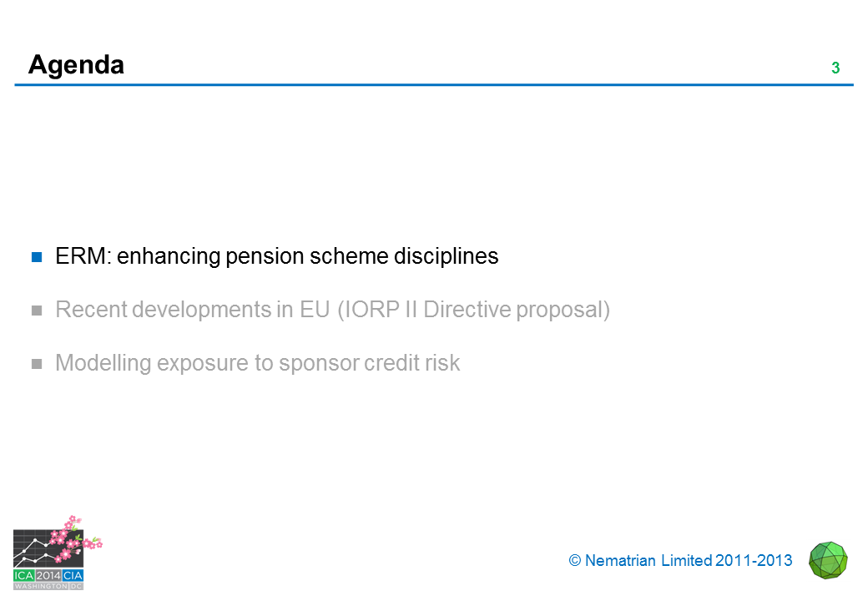Click the gray bullet beside Recent developments

[37, 311]
